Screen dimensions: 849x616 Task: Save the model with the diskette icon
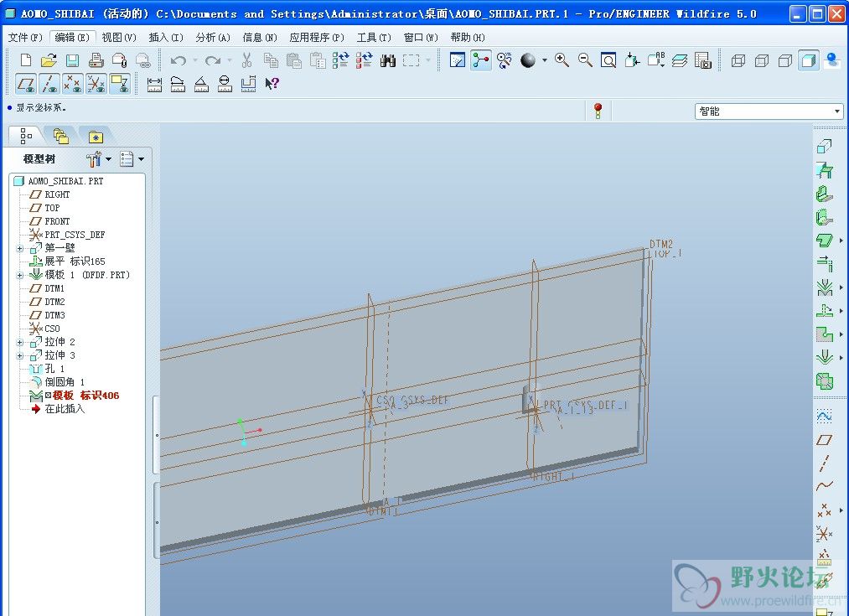[x=73, y=60]
